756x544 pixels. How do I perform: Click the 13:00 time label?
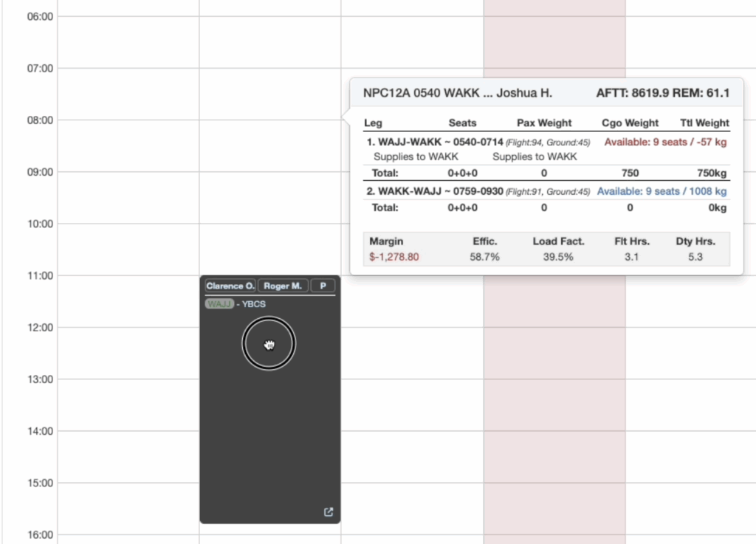(x=39, y=379)
